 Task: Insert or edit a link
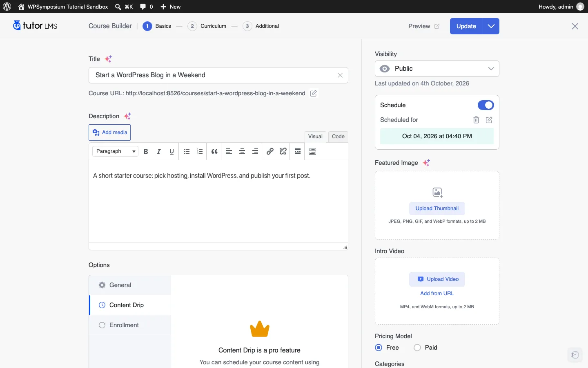[270, 152]
